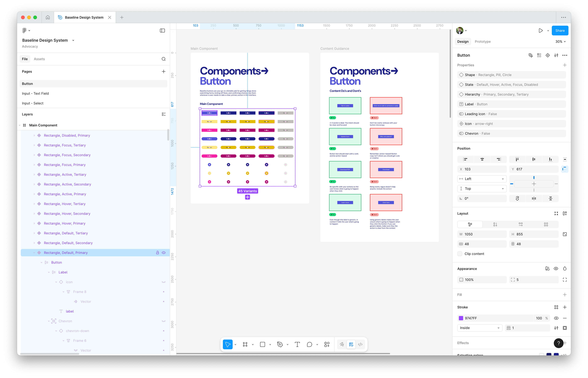Viewport: 588px width, 378px height.
Task: Select the Pen tool
Action: (280, 344)
